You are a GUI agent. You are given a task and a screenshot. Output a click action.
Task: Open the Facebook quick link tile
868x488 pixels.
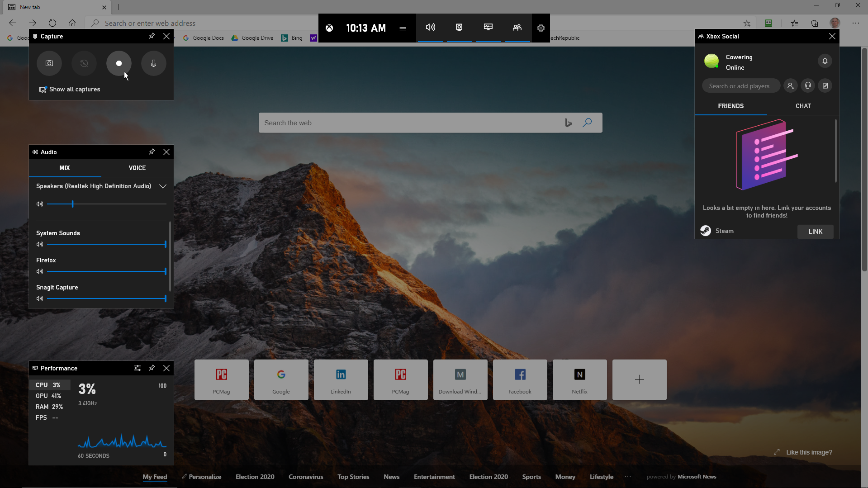tap(520, 380)
